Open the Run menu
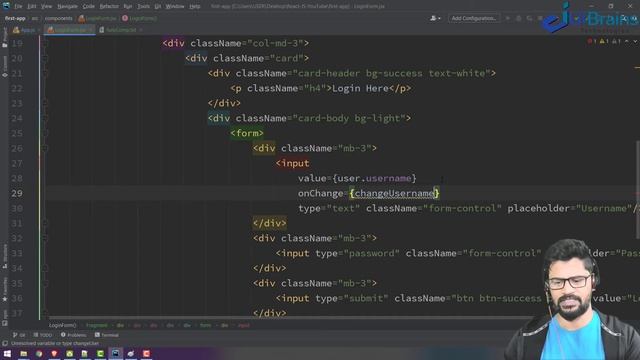Image resolution: width=640 pixels, height=360 pixels. 128,6
